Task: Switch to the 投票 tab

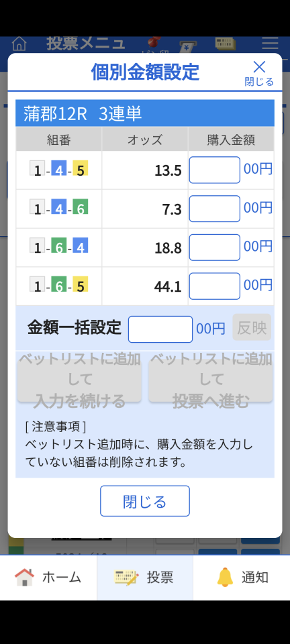Action: 145,578
